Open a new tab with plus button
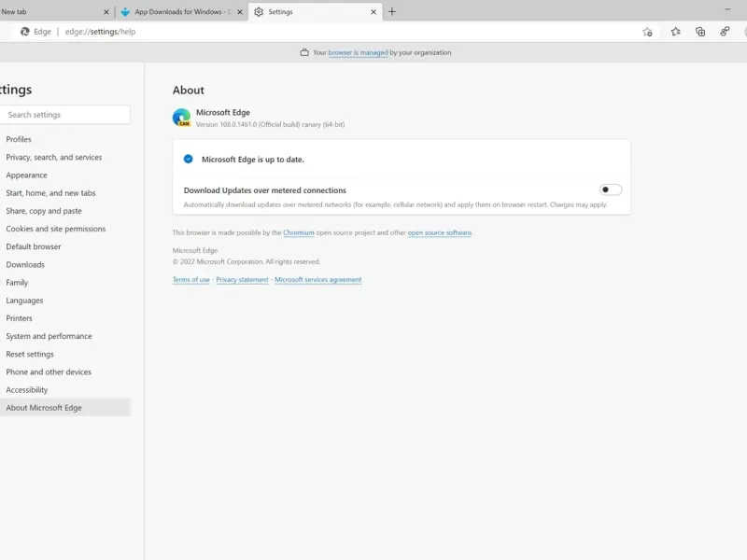The image size is (747, 560). [391, 12]
